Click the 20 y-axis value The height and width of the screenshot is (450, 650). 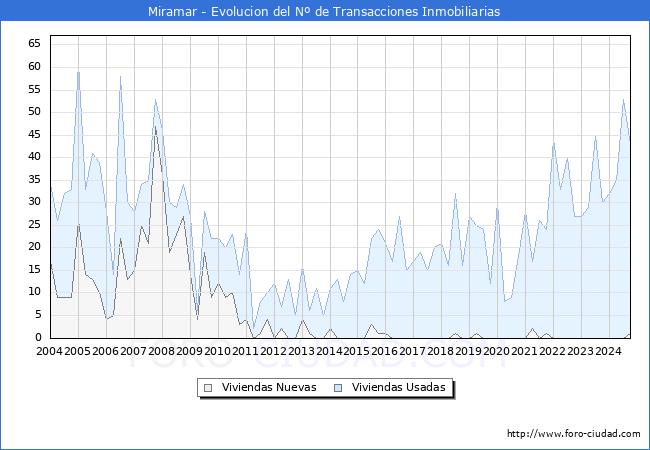pos(34,247)
